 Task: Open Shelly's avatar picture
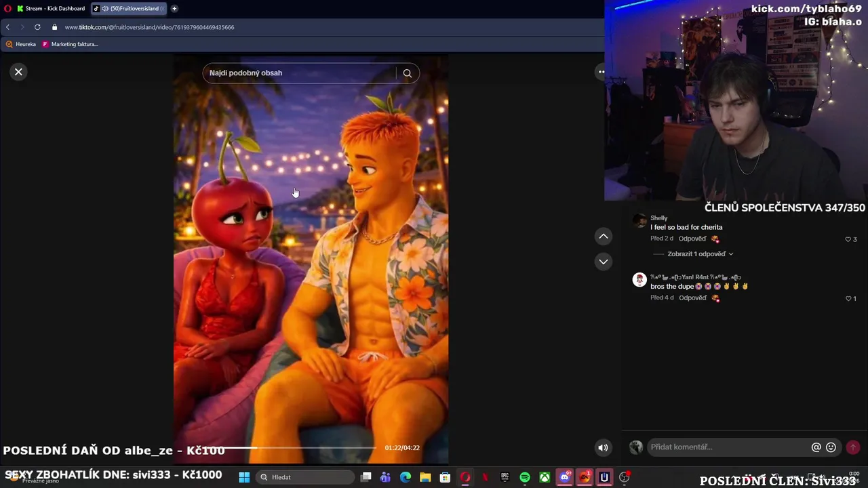(639, 221)
